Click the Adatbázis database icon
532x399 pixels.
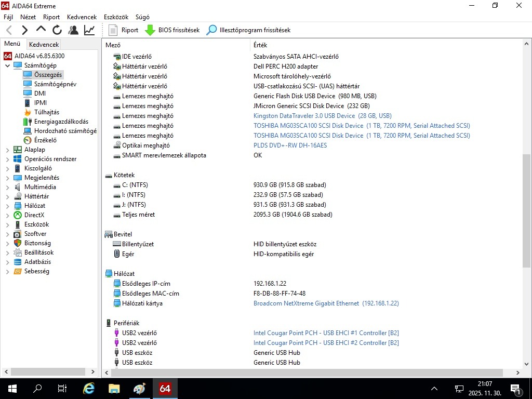(18, 262)
